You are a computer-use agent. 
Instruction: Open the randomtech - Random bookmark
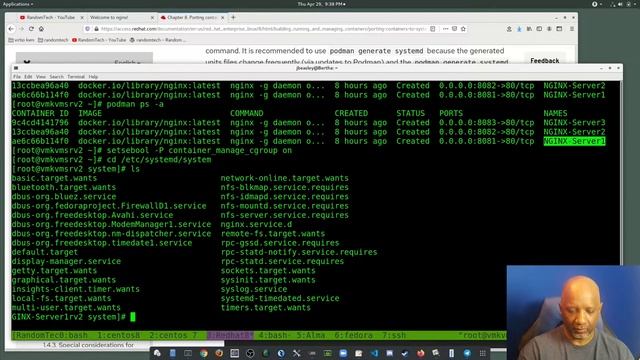click(x=158, y=40)
